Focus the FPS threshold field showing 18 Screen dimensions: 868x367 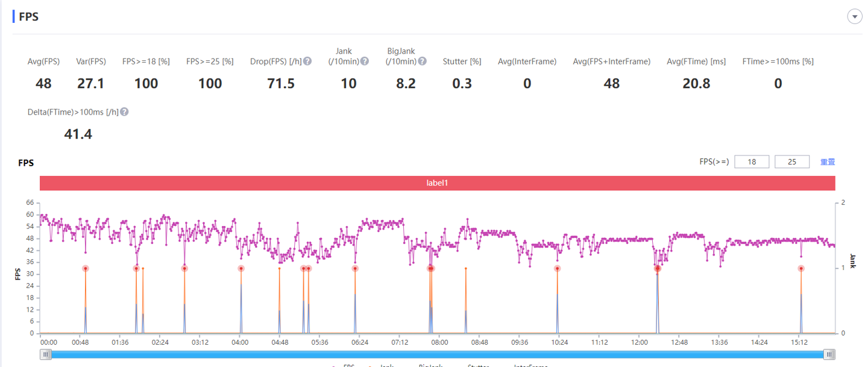(752, 162)
